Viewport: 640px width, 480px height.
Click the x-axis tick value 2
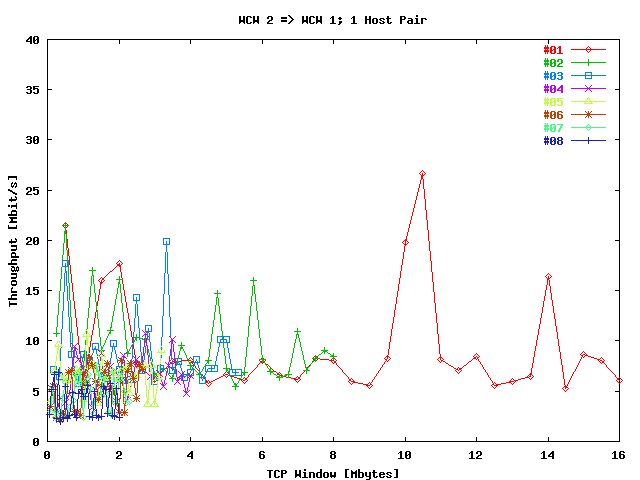coord(119,455)
